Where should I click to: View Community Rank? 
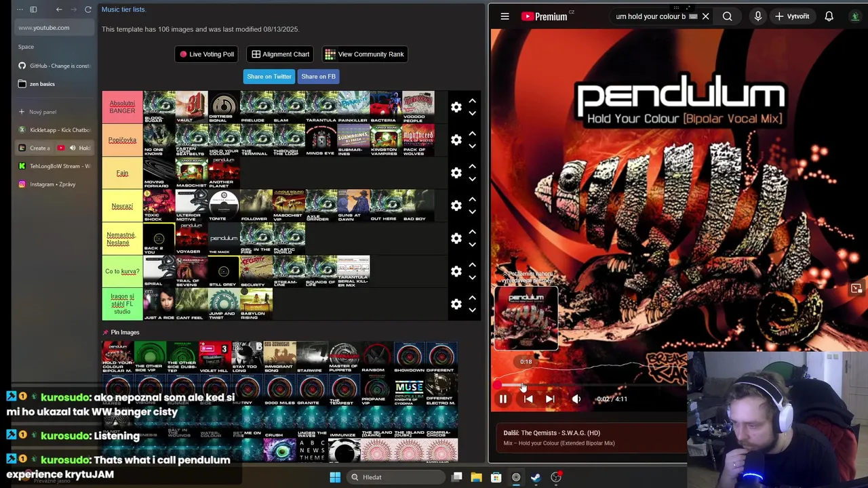coord(365,54)
